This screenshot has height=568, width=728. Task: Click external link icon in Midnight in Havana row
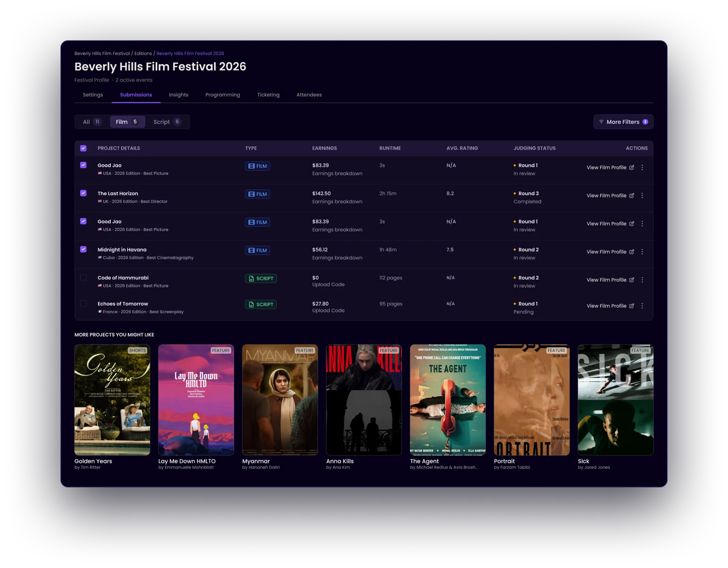tap(631, 252)
